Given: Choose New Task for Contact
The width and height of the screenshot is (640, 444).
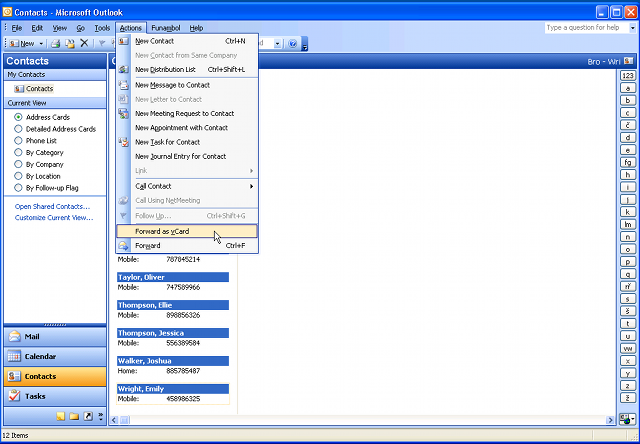Looking at the screenshot, I should coord(187,142).
